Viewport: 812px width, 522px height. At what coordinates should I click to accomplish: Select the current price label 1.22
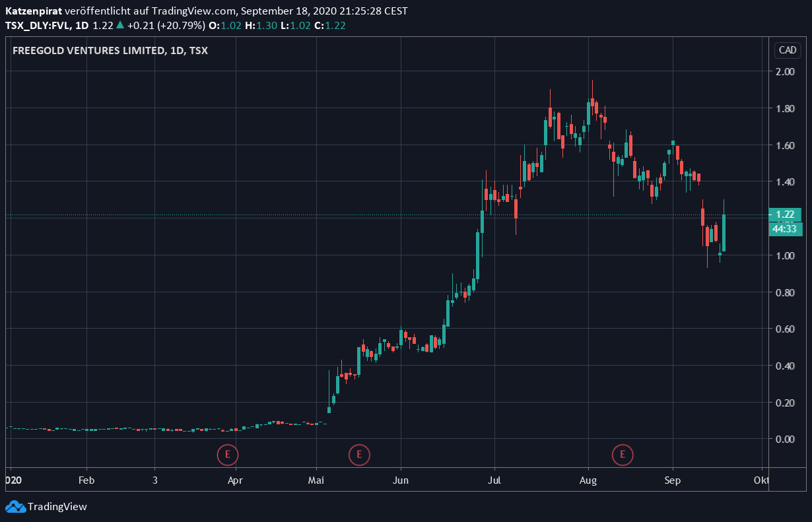click(785, 214)
